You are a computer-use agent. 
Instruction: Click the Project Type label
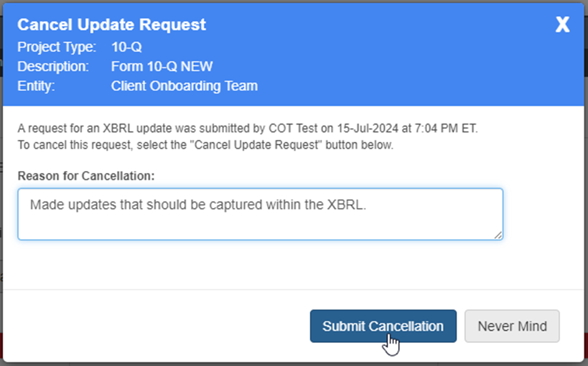coord(57,47)
